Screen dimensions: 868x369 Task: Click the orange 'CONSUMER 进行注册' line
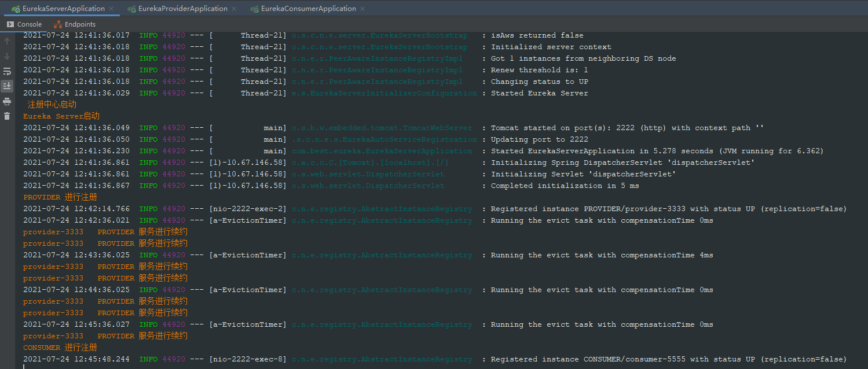coord(60,348)
